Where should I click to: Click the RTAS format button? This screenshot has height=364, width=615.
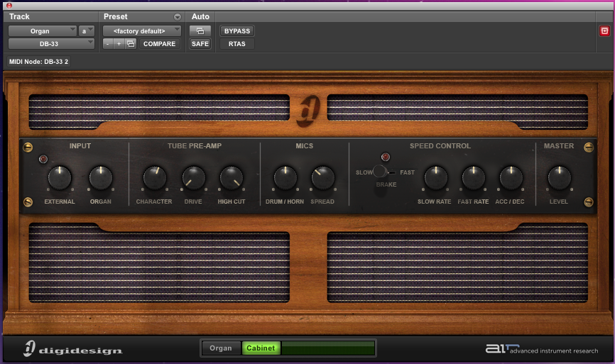coord(237,44)
